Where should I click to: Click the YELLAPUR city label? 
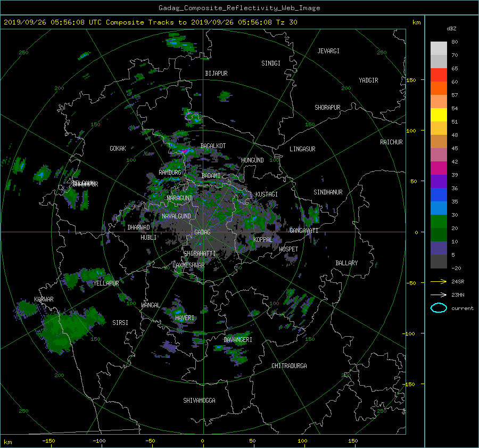(x=106, y=283)
